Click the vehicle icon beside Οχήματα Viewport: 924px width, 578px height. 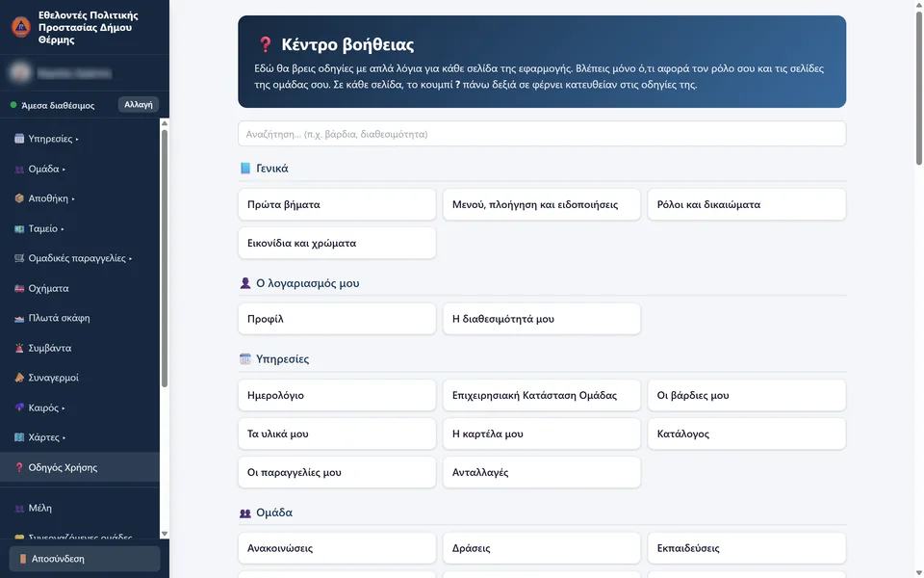pyautogui.click(x=19, y=288)
